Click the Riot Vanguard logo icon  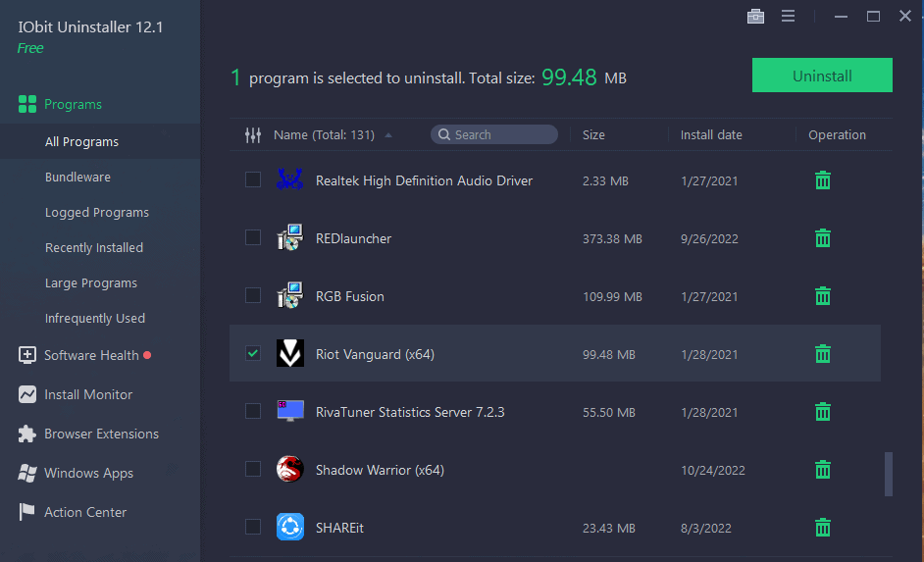[290, 353]
